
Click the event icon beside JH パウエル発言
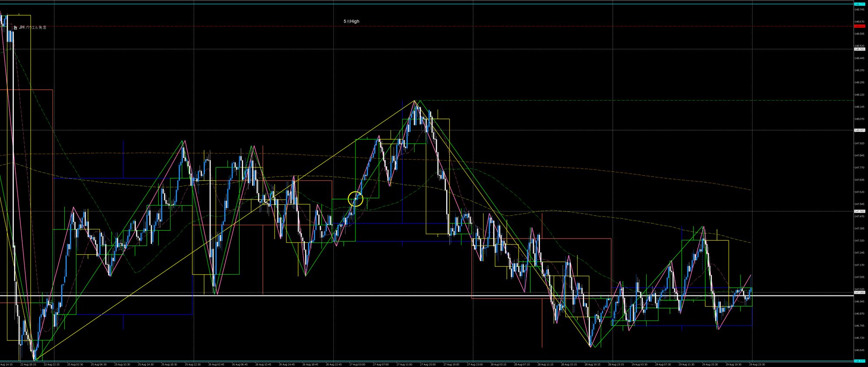pos(15,27)
